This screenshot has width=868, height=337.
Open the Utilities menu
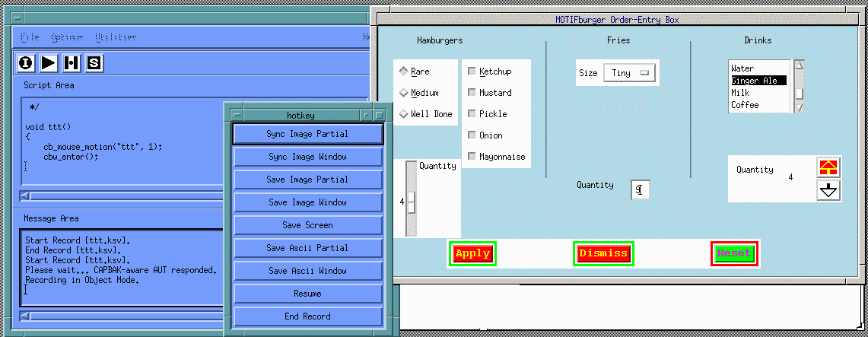[116, 37]
